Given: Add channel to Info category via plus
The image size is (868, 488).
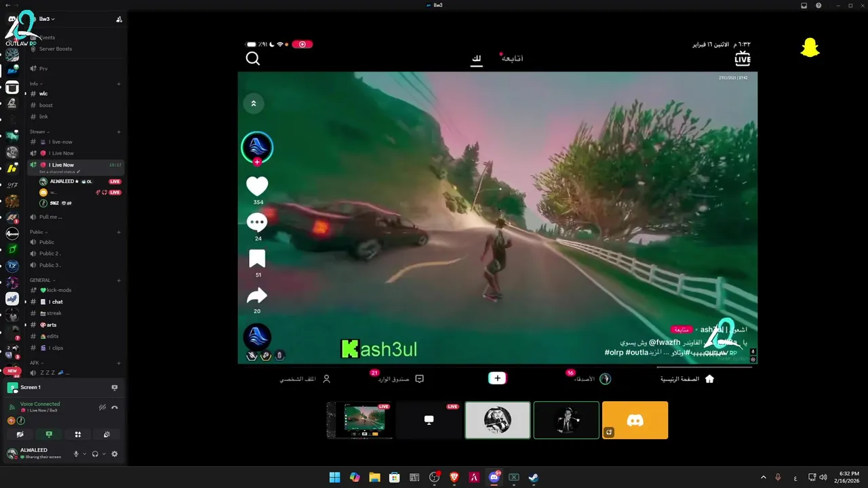Looking at the screenshot, I should coord(119,84).
